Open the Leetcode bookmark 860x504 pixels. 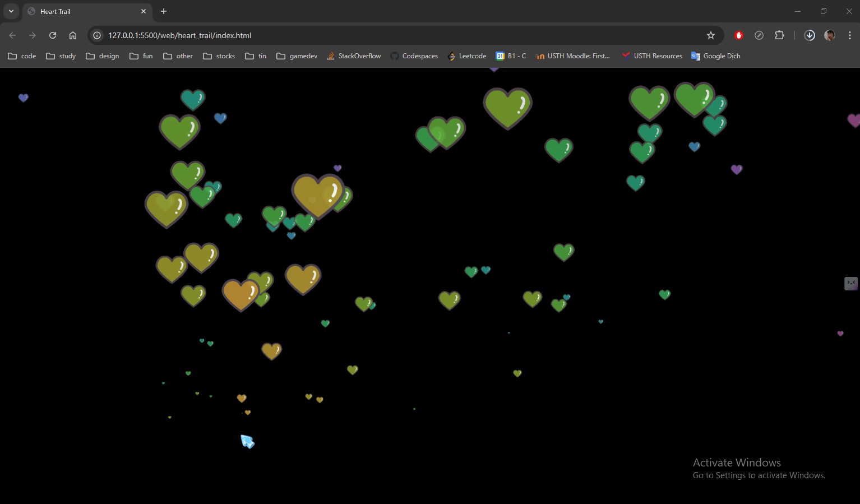pyautogui.click(x=467, y=56)
